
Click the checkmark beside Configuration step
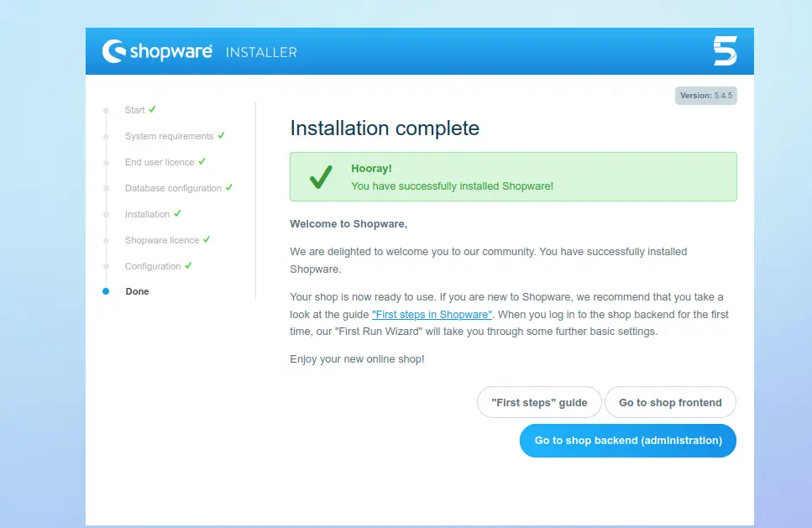pos(188,265)
